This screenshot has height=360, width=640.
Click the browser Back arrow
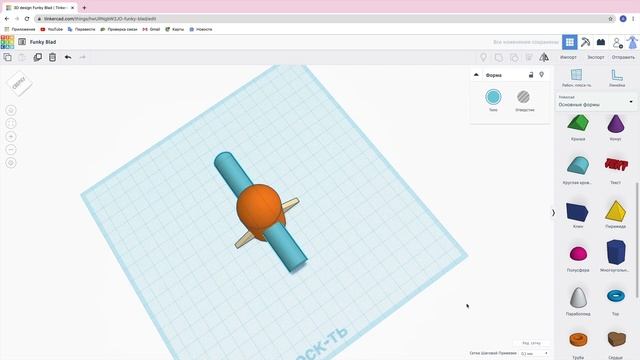(x=7, y=19)
